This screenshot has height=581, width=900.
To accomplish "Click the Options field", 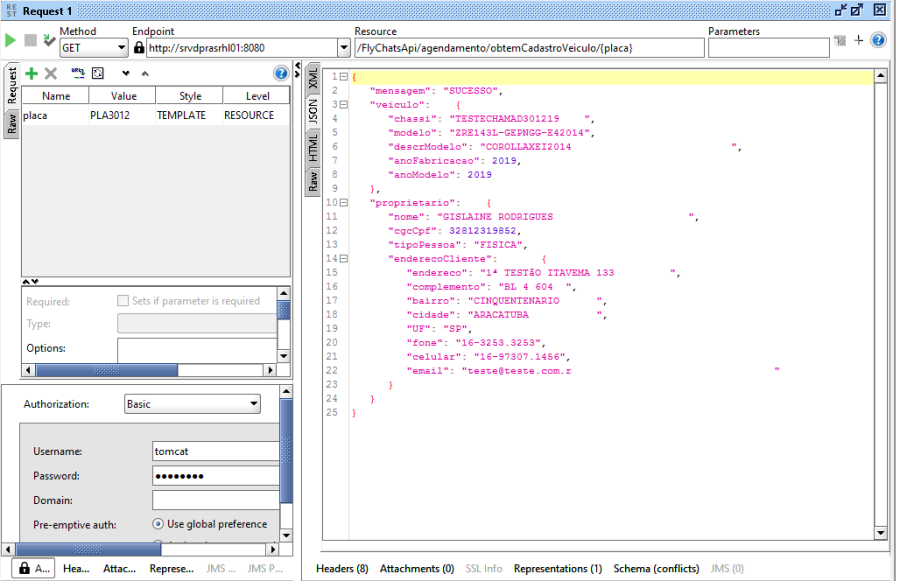I will tap(197, 350).
